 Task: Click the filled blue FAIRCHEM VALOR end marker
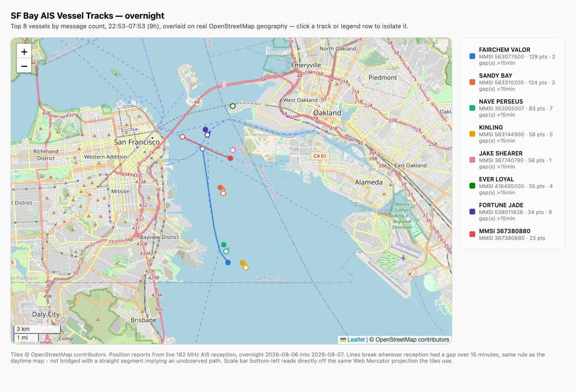228,262
